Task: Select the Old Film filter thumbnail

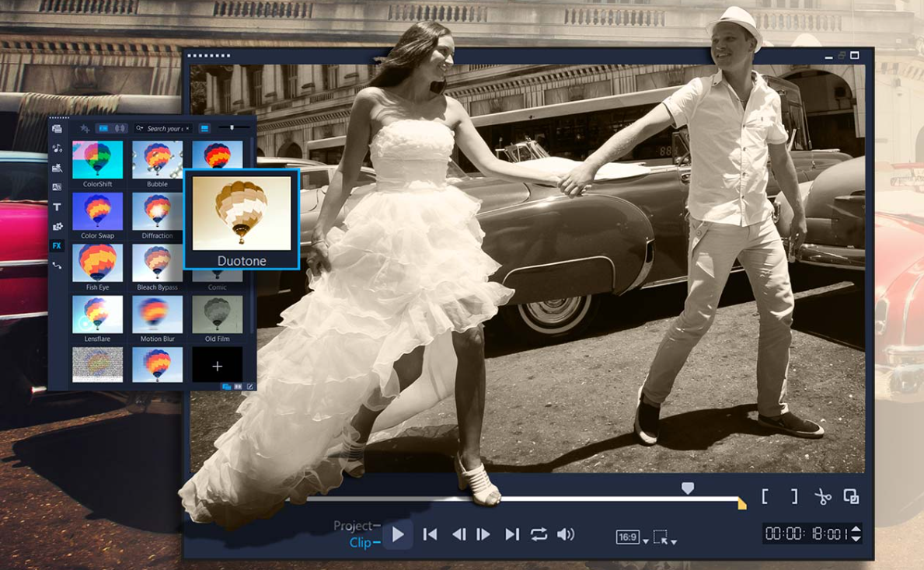Action: pyautogui.click(x=217, y=315)
